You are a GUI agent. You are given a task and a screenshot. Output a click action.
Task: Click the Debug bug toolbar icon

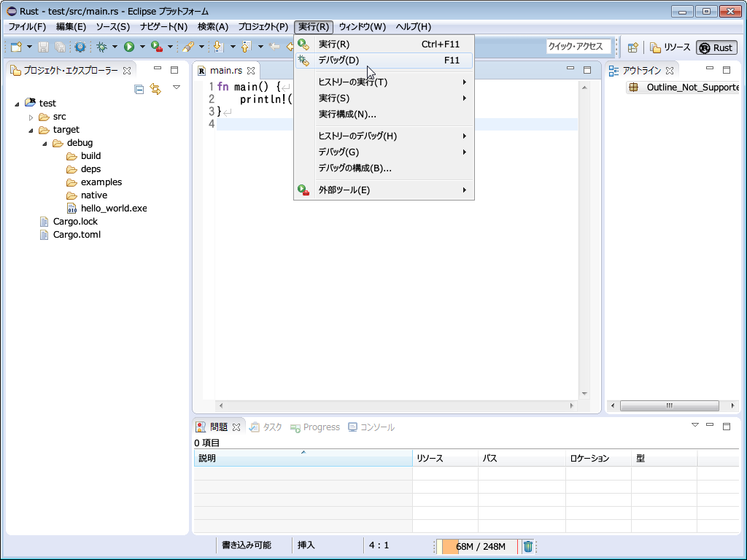101,47
